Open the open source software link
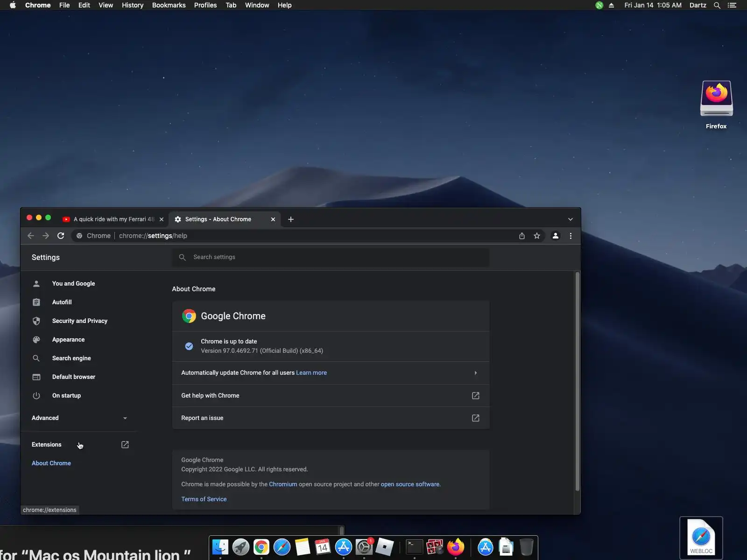This screenshot has width=747, height=560. pos(410,484)
